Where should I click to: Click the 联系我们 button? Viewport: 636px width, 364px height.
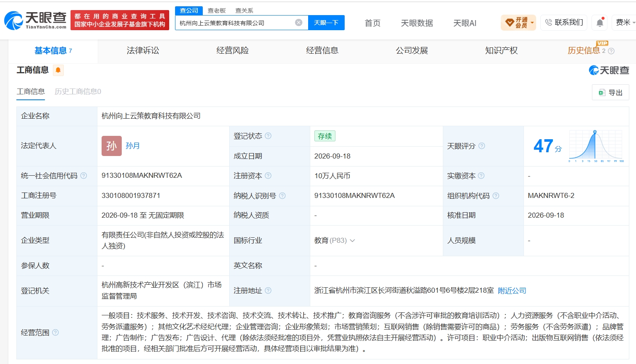[564, 23]
